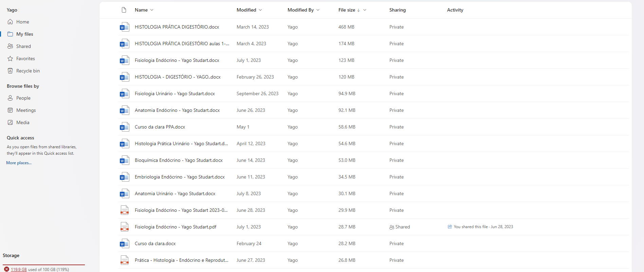Open the Recycle bin icon
The height and width of the screenshot is (272, 644).
10,71
